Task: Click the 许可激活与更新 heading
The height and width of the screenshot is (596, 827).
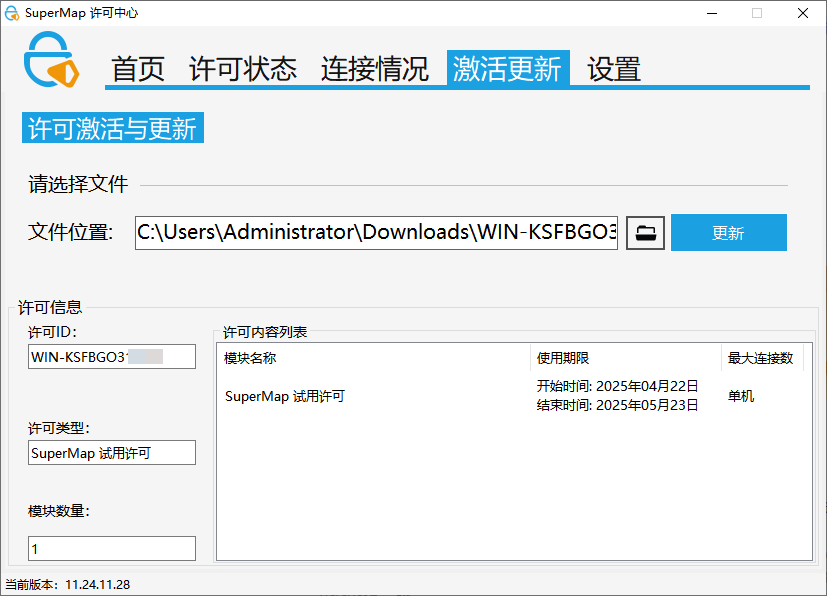Action: pos(112,128)
